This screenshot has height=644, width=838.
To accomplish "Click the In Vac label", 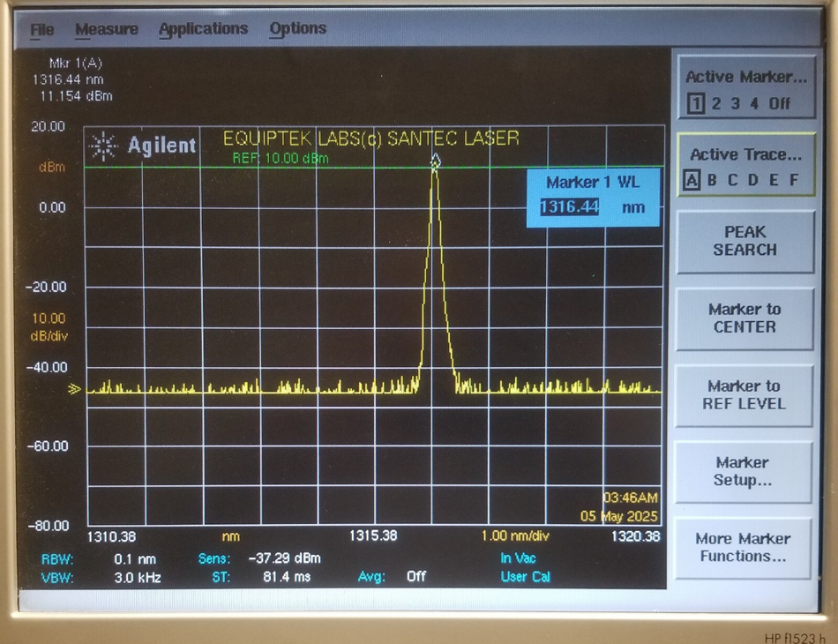I will [518, 558].
